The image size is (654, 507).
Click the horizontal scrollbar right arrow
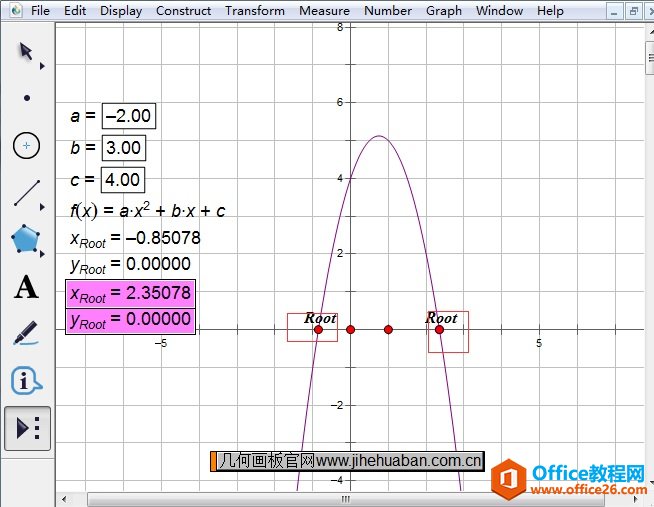click(635, 499)
